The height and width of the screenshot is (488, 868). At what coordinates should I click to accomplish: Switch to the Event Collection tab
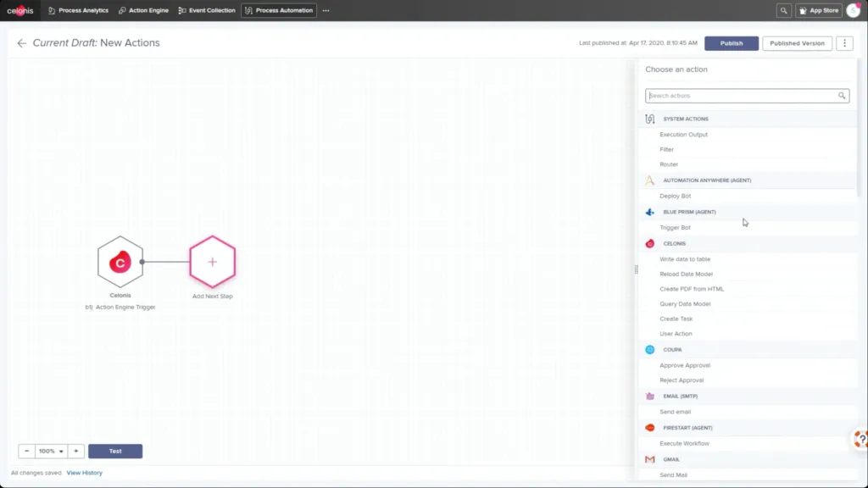(x=207, y=10)
